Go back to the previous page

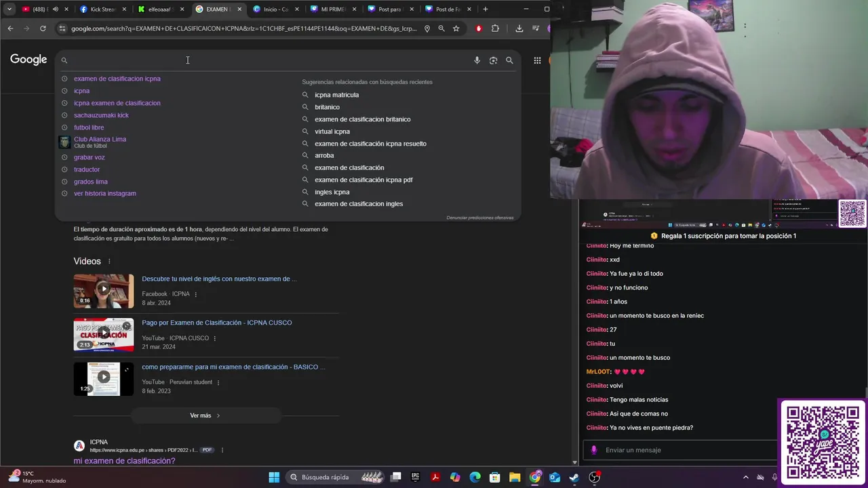(x=10, y=28)
